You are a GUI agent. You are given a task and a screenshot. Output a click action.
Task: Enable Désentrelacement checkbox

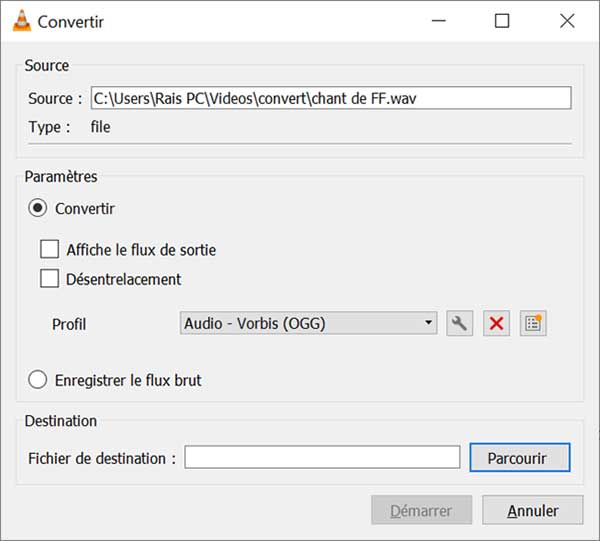tap(49, 279)
